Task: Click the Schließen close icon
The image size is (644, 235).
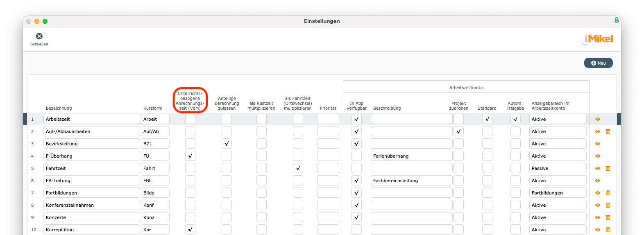Action: click(39, 36)
